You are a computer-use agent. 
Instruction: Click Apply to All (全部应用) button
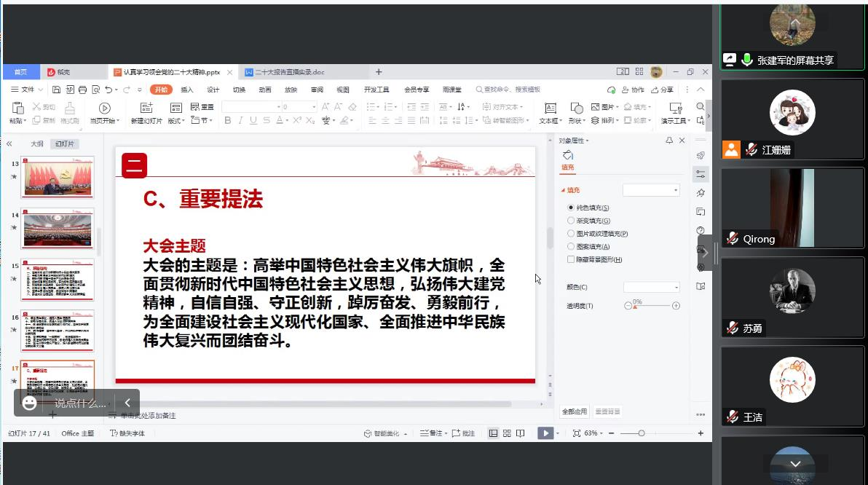(575, 412)
